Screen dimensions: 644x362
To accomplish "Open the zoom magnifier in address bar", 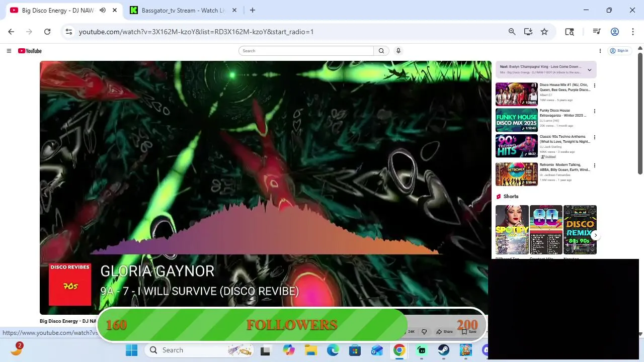I will click(x=512, y=32).
